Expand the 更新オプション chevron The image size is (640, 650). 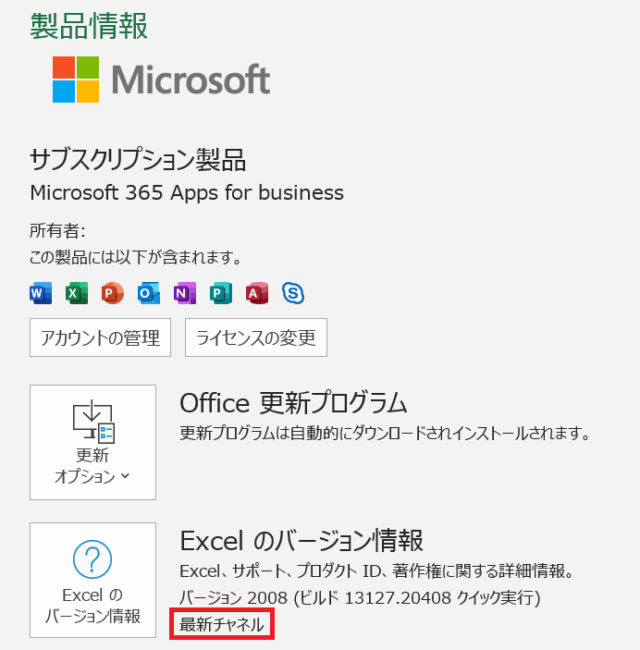tap(125, 476)
